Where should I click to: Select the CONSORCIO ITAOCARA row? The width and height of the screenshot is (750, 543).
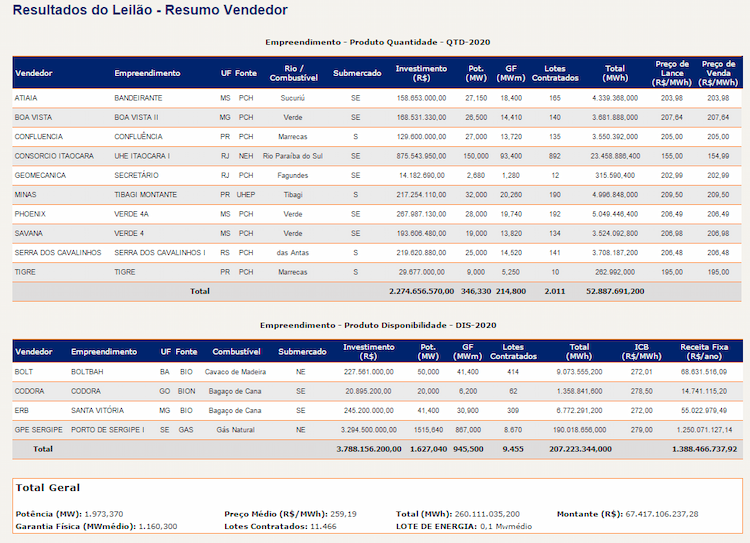377,156
